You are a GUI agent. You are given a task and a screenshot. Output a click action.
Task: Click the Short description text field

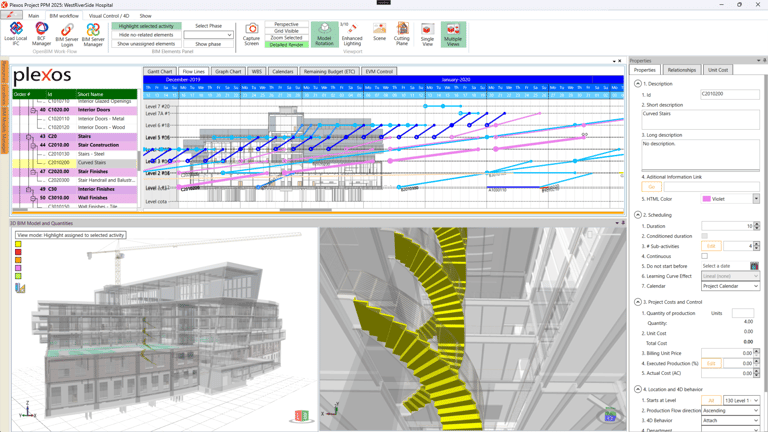click(700, 120)
